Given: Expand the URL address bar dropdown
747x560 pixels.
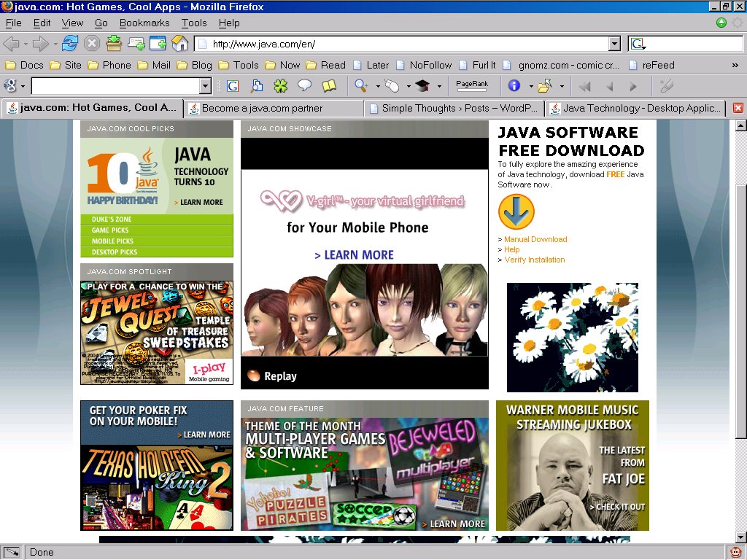Looking at the screenshot, I should 614,44.
